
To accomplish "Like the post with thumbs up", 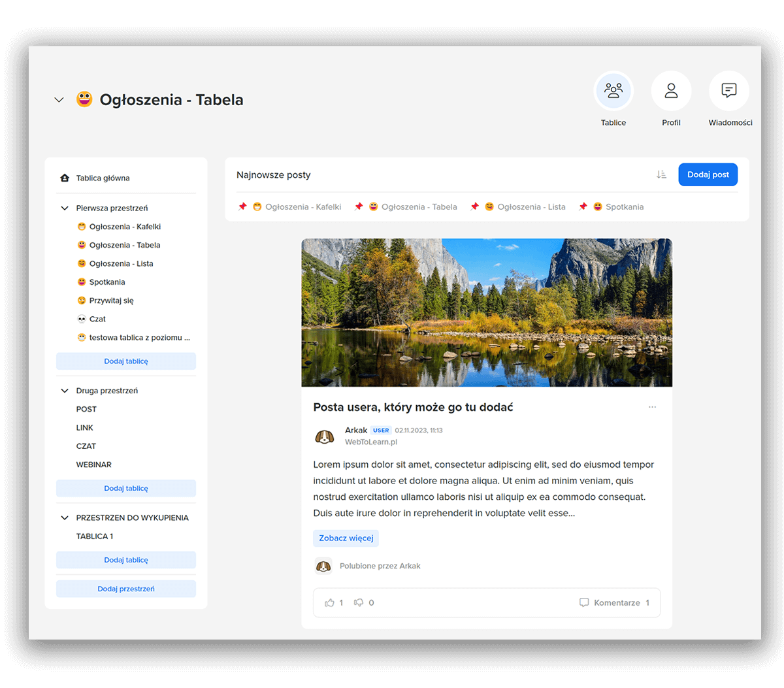I will tap(330, 602).
